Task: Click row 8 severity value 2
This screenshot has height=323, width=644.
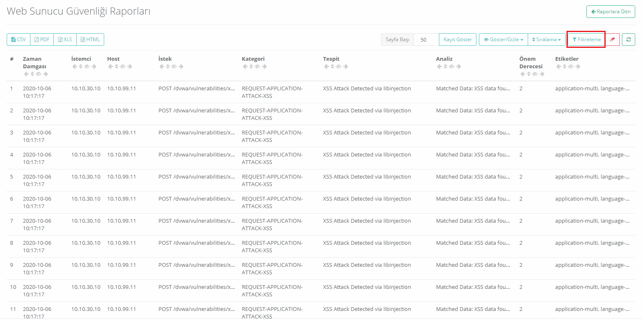Action: click(x=521, y=243)
